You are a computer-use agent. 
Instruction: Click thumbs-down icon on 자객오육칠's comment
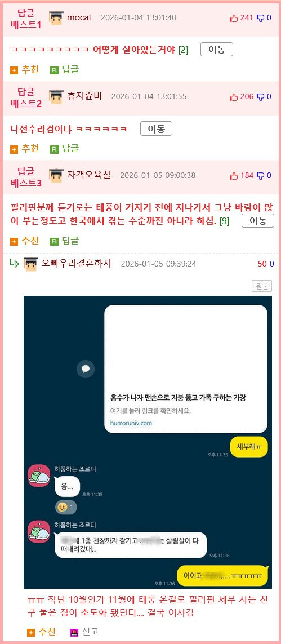[261, 176]
